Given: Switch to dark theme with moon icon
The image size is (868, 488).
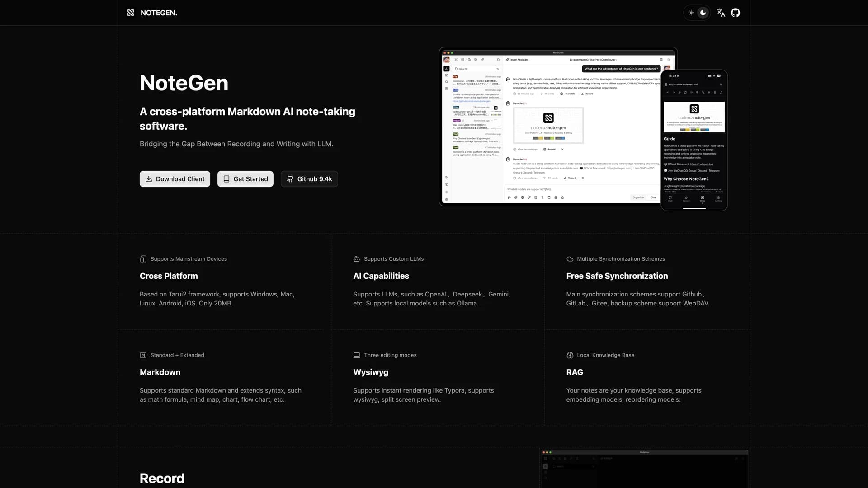Looking at the screenshot, I should click(703, 13).
